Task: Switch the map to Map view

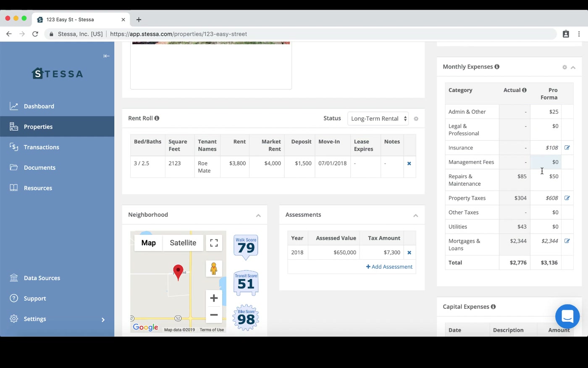Action: 149,243
